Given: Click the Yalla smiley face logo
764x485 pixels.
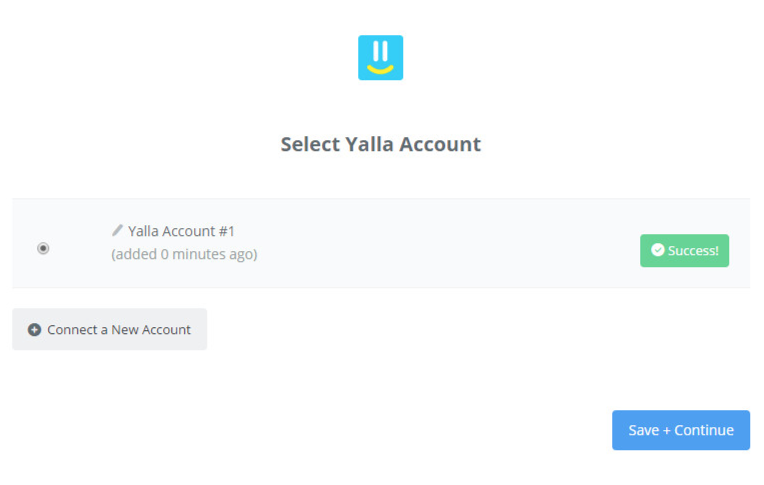Looking at the screenshot, I should (x=380, y=58).
